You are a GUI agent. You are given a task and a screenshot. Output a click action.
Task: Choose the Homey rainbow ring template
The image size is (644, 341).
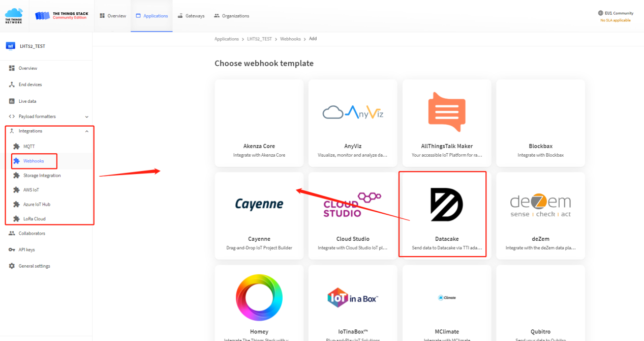click(x=259, y=298)
